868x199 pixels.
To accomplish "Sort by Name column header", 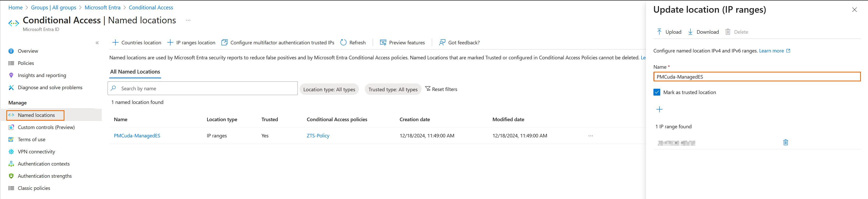I will 121,120.
